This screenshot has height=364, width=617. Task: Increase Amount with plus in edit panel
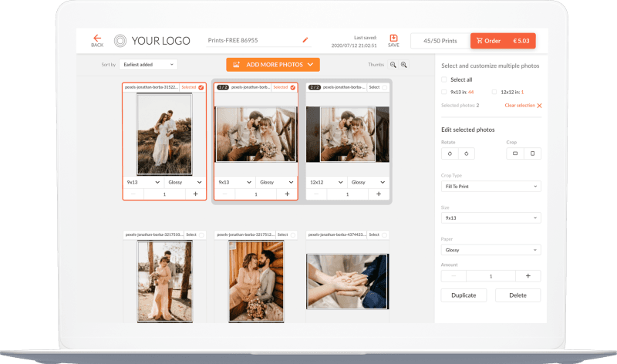(528, 275)
